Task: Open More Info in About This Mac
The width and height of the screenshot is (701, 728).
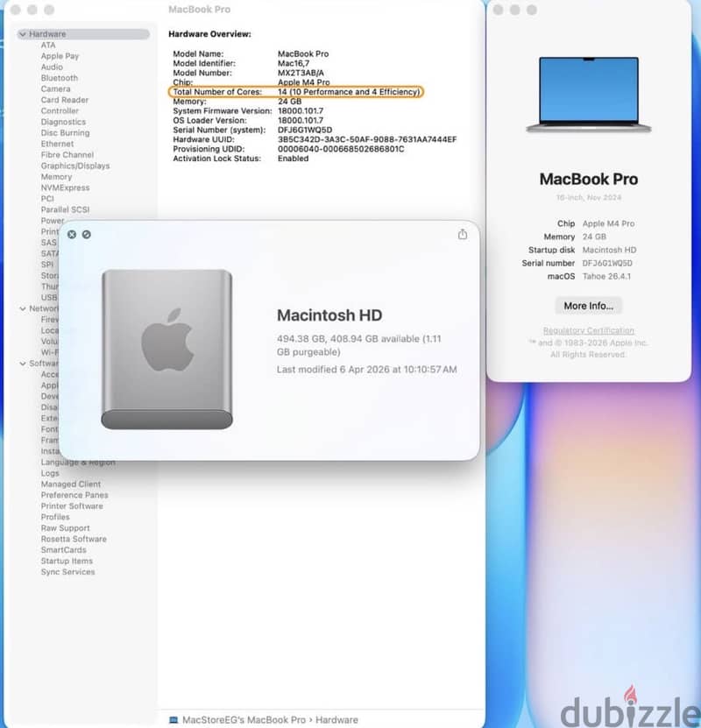Action: pyautogui.click(x=588, y=306)
